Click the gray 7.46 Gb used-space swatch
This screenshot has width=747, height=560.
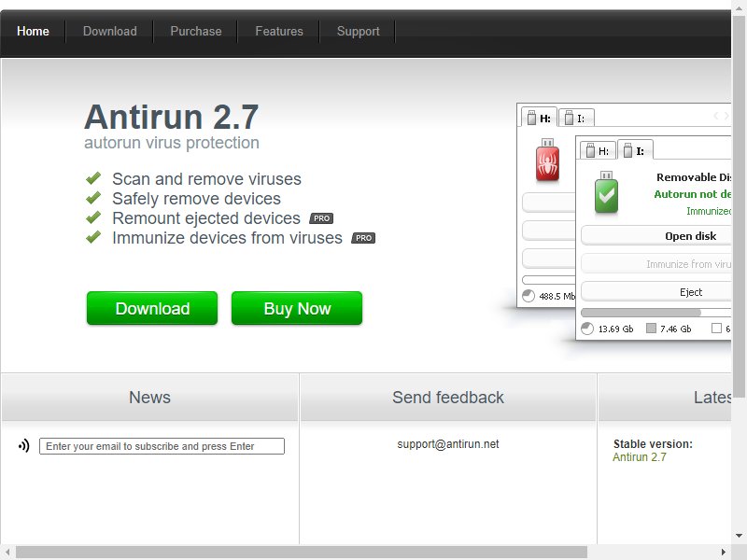click(651, 329)
